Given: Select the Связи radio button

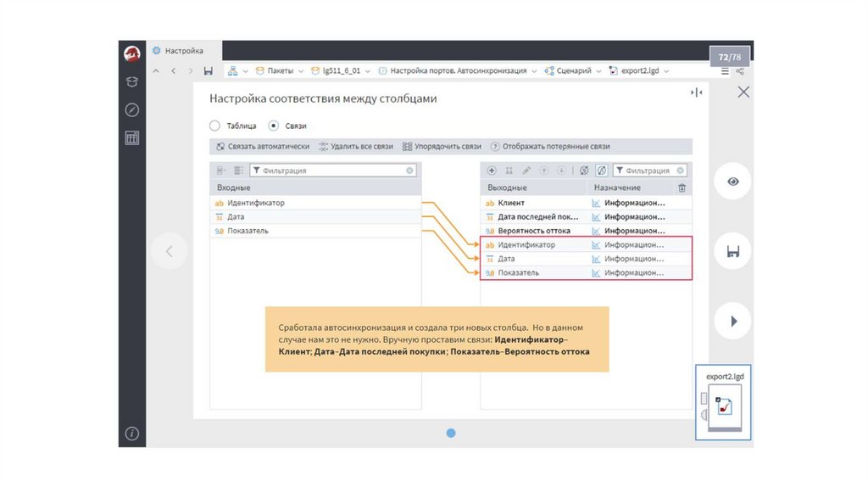Looking at the screenshot, I should 273,126.
